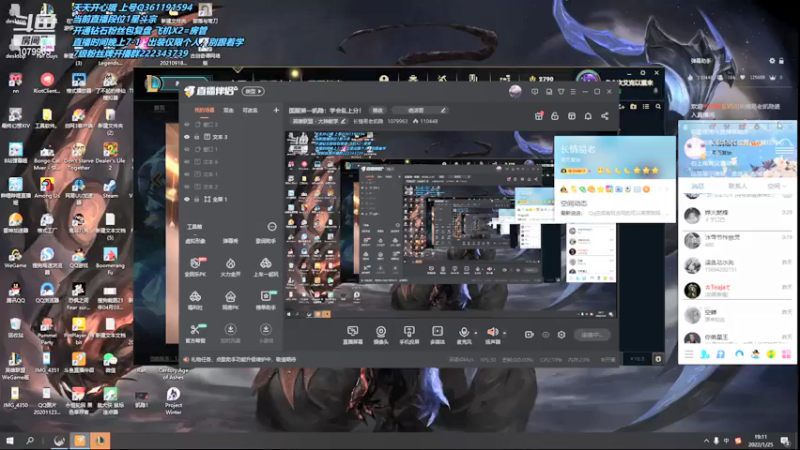The width and height of the screenshot is (800, 450).
Task: Click 长情易老 name on the QQ card
Action: point(578,149)
